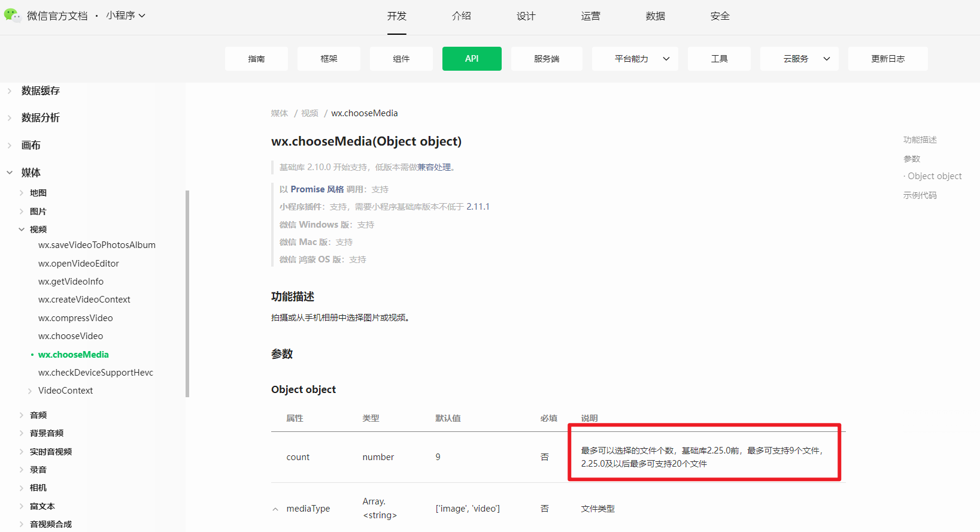Select the green API button

pyautogui.click(x=472, y=59)
